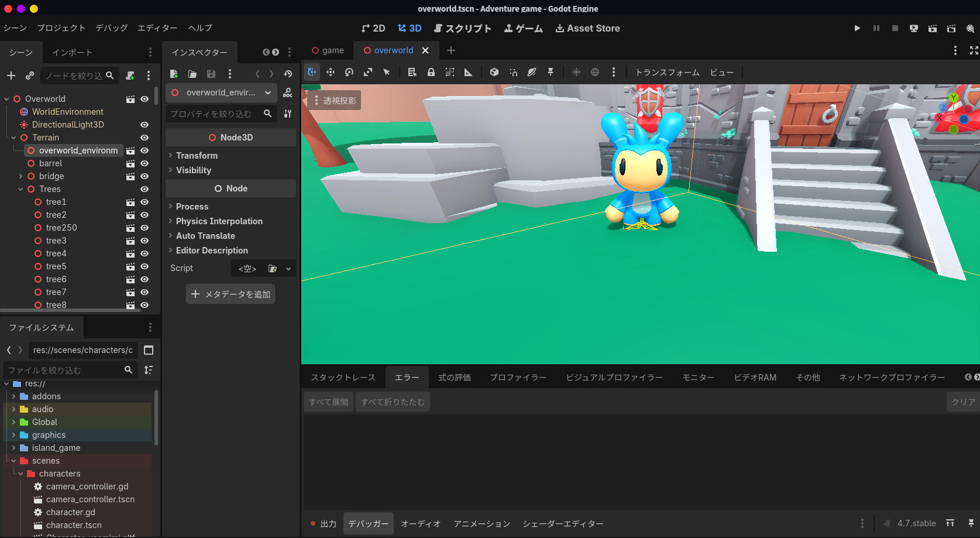Toggle preview sunlight icon
The image size is (980, 538).
576,72
